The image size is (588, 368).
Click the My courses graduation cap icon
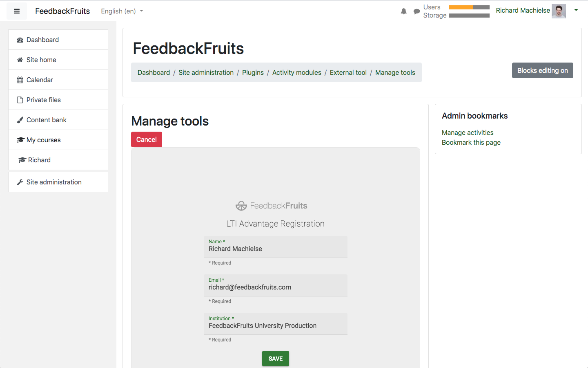[x=20, y=140]
